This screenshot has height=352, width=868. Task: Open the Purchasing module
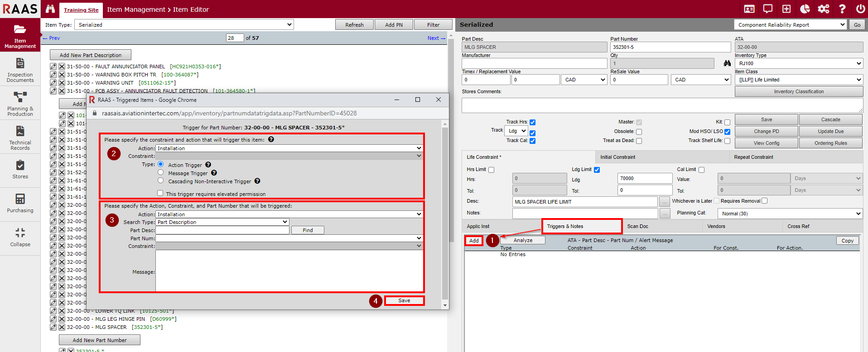pyautogui.click(x=20, y=203)
